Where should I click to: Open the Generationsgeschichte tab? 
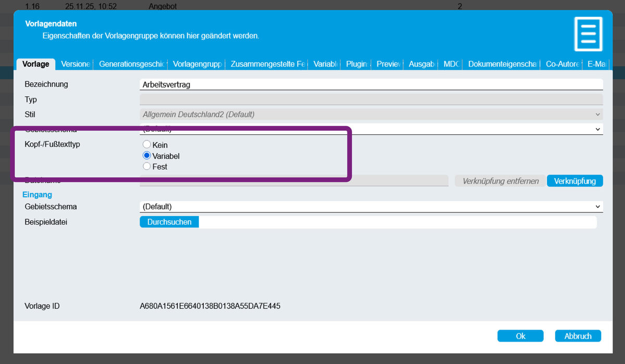click(x=132, y=64)
